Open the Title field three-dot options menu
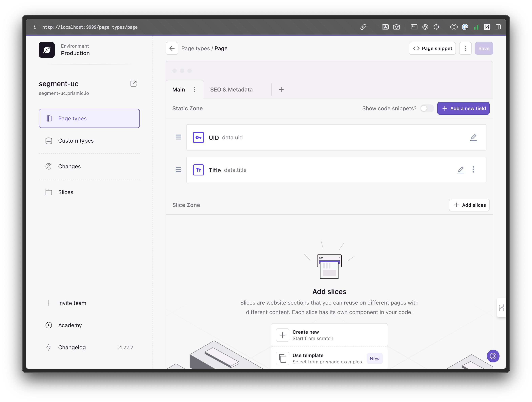This screenshot has height=402, width=532. (473, 170)
